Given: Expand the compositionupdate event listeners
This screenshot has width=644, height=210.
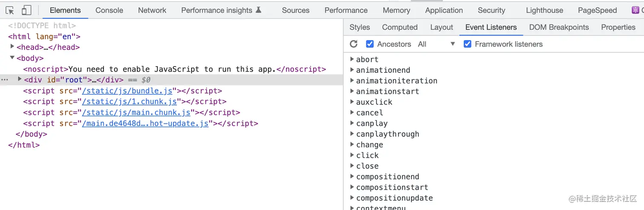Looking at the screenshot, I should click(x=352, y=198).
